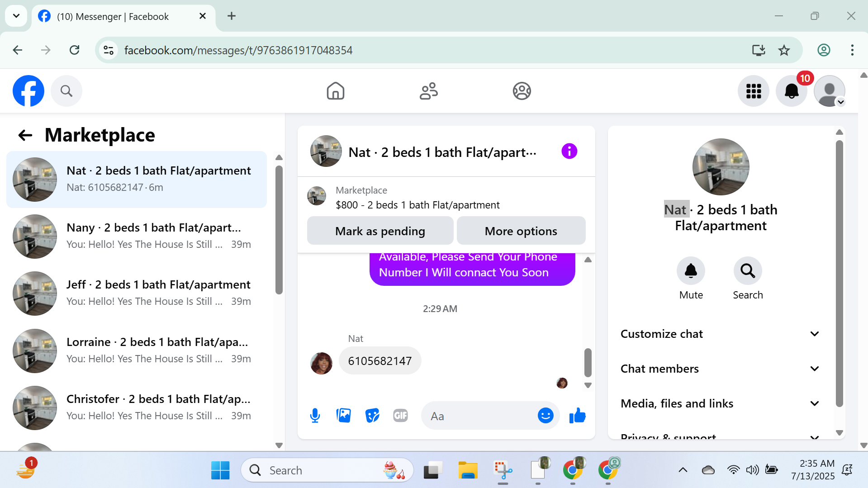Open Nany conversation in Marketplace list

click(x=137, y=236)
